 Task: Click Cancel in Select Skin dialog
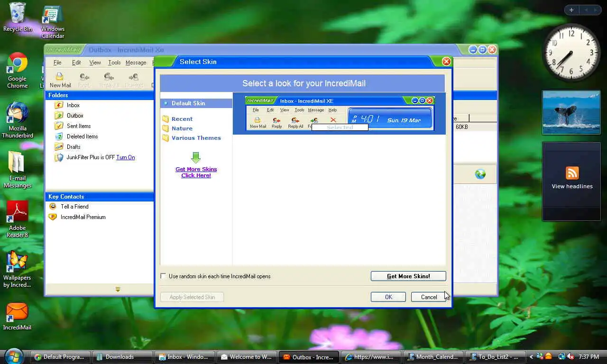(429, 297)
